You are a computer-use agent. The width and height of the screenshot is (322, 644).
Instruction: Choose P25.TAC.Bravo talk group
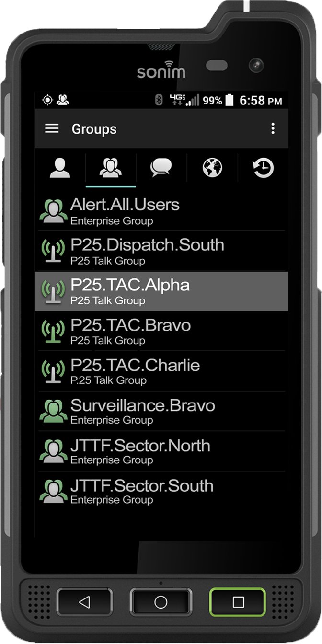click(x=161, y=332)
